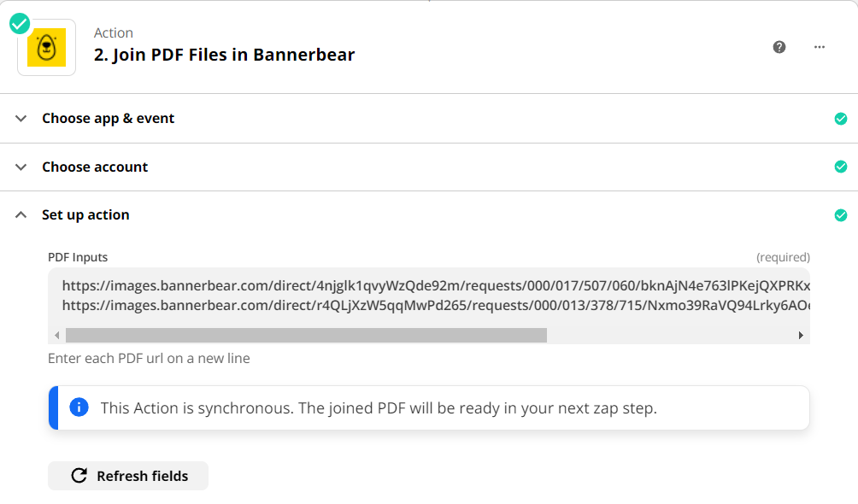
Task: Click the step title Join PDF Files in Bannerbear
Action: click(x=224, y=55)
